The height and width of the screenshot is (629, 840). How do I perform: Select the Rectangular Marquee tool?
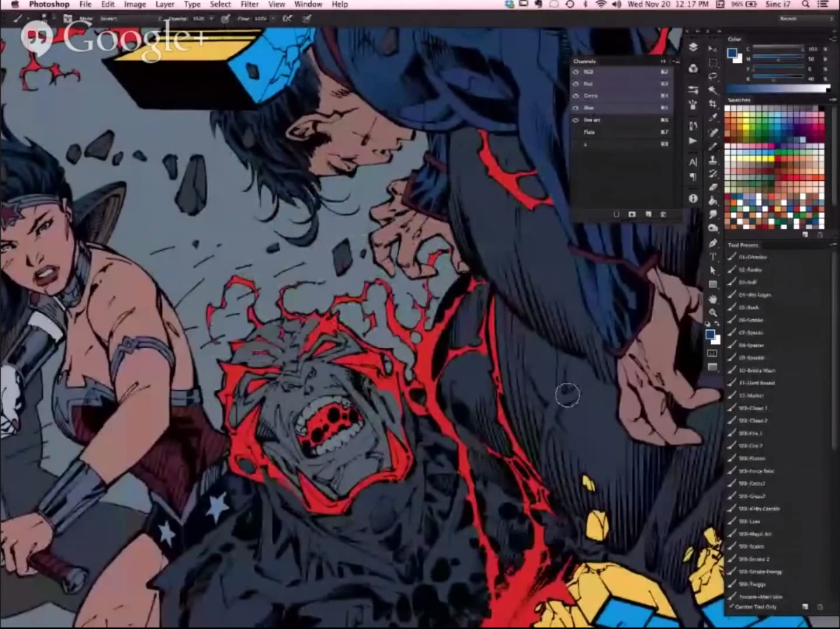pos(713,63)
